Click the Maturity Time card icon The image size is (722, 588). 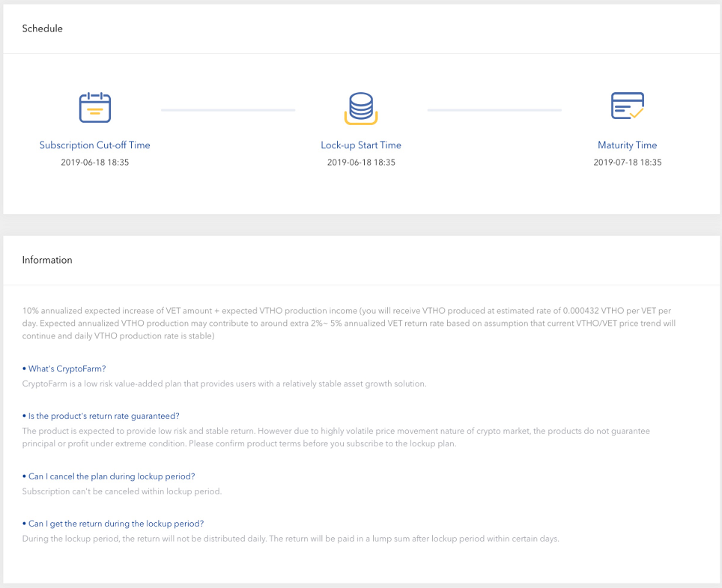pos(627,106)
